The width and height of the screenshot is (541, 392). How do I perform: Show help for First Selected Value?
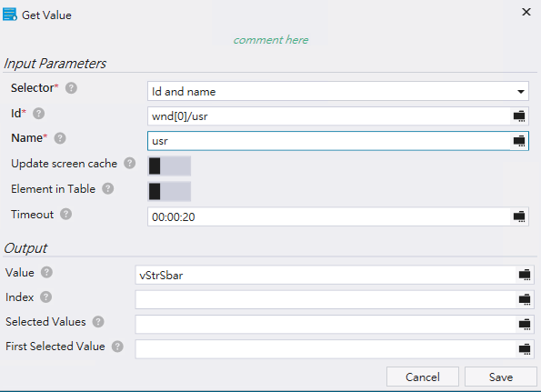[x=117, y=347]
